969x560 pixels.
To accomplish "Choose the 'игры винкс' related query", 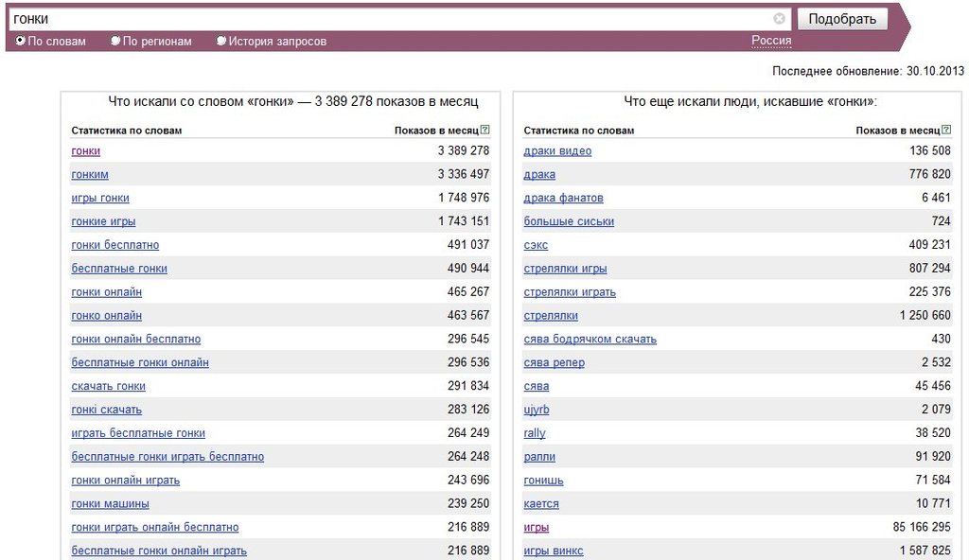I will coord(553,551).
